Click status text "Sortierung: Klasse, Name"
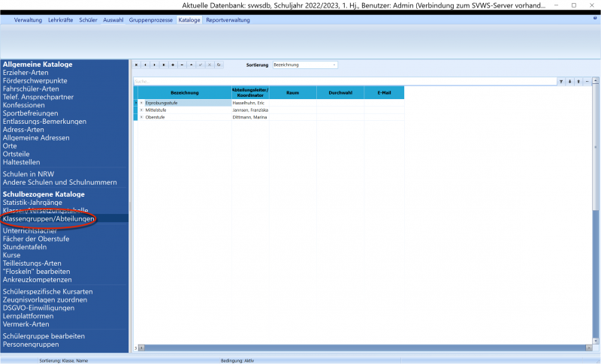The image size is (601, 364). pos(64,360)
